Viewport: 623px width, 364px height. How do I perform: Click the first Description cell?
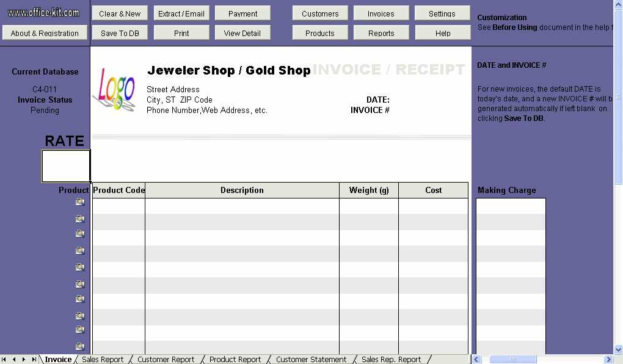pyautogui.click(x=242, y=206)
